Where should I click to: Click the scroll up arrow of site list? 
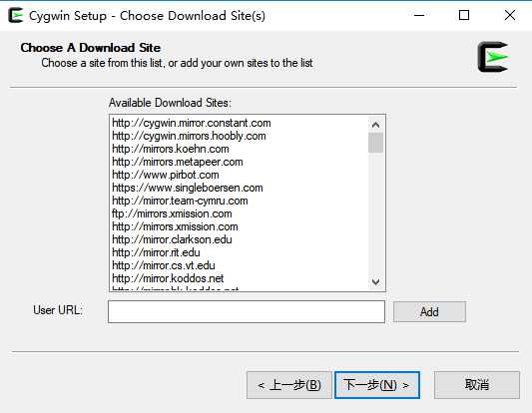375,125
